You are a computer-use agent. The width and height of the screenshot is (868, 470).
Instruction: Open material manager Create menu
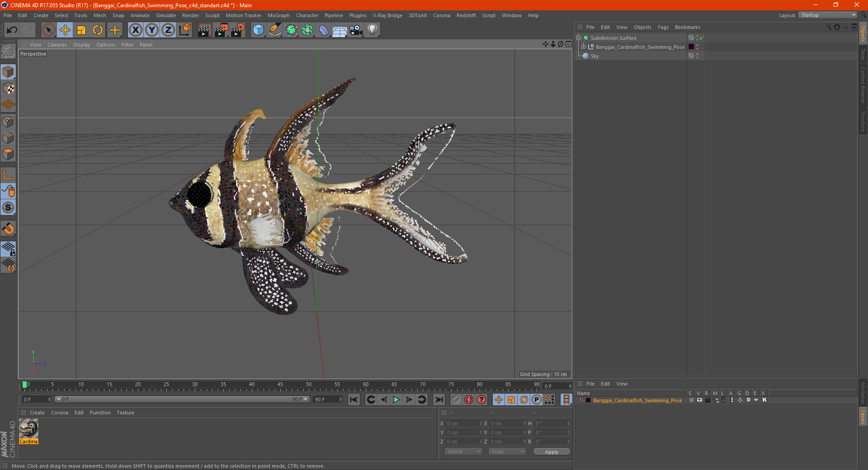(37, 413)
